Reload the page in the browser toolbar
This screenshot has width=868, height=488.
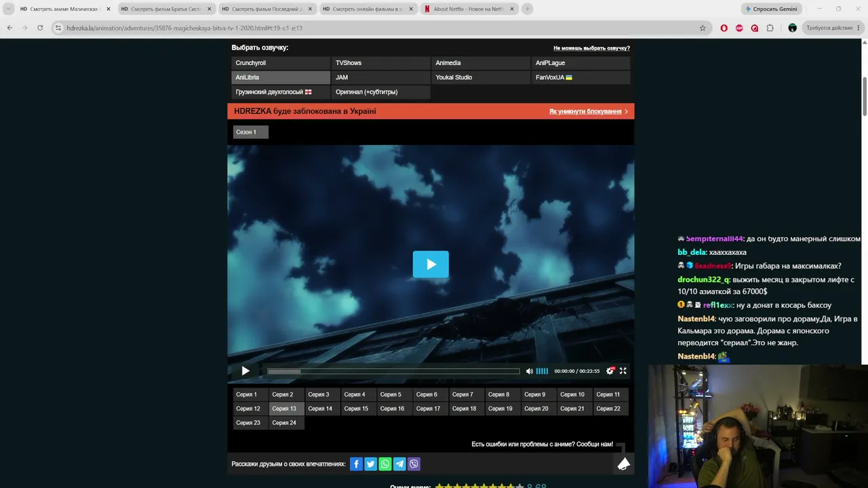40,28
